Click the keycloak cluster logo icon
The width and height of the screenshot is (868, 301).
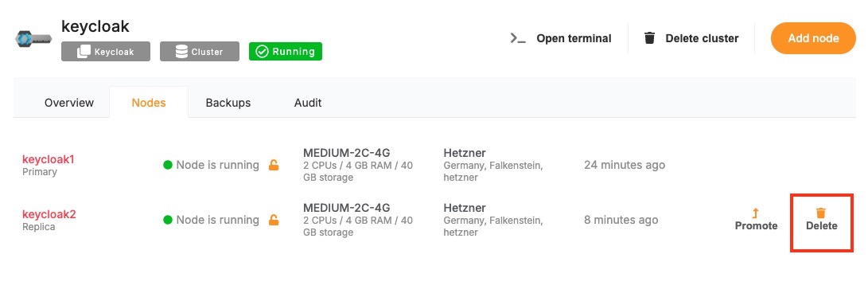[x=33, y=39]
